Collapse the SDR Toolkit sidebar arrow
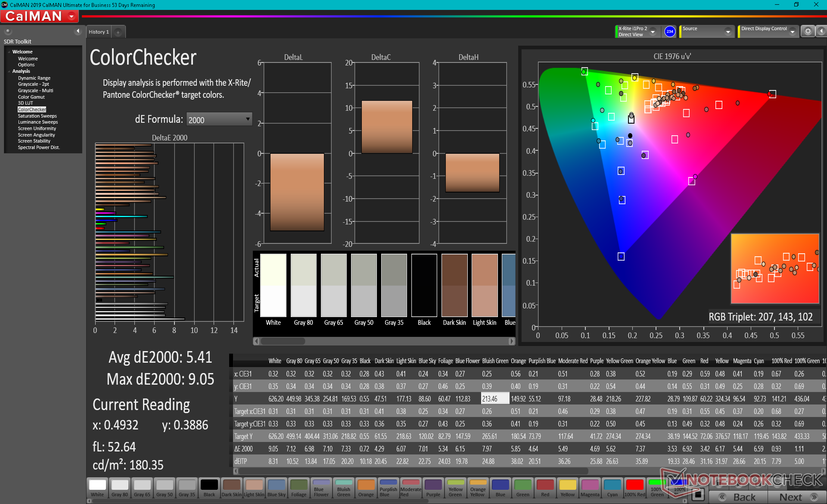The height and width of the screenshot is (504, 827). click(78, 31)
